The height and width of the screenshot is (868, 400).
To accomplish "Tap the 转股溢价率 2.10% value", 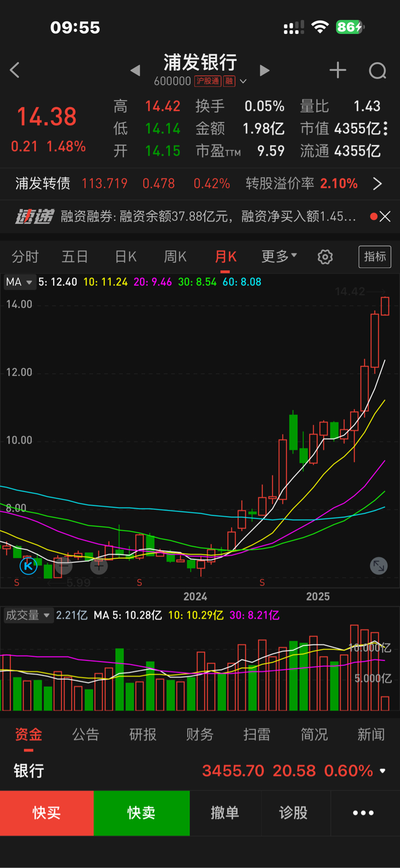I will (339, 184).
